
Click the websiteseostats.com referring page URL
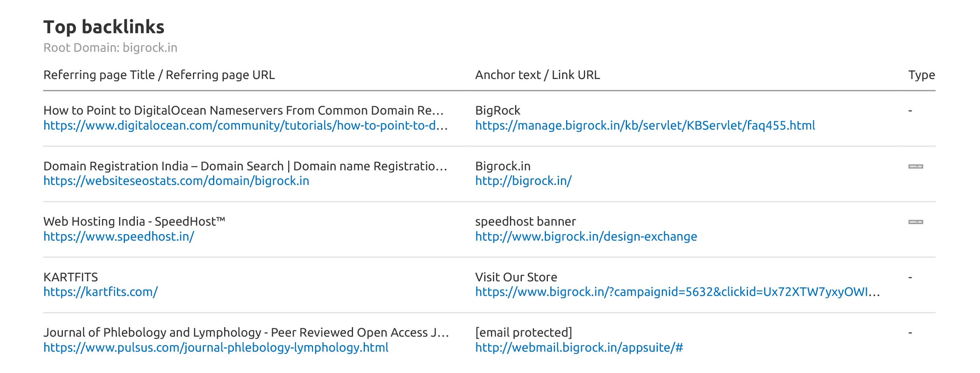176,181
